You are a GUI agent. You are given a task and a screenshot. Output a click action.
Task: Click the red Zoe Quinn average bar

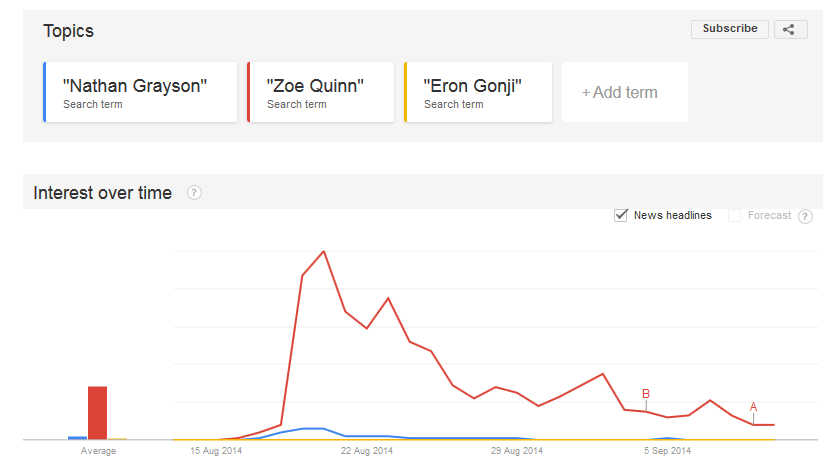[97, 412]
